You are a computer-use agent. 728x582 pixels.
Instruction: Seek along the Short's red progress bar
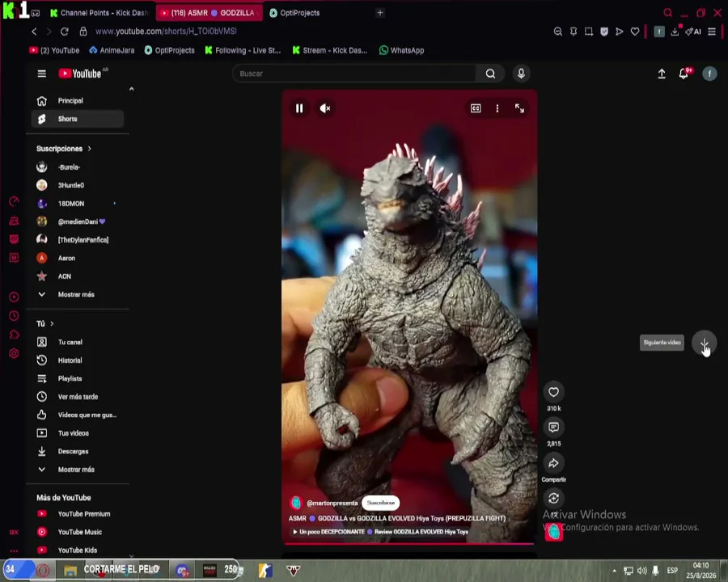pos(409,543)
